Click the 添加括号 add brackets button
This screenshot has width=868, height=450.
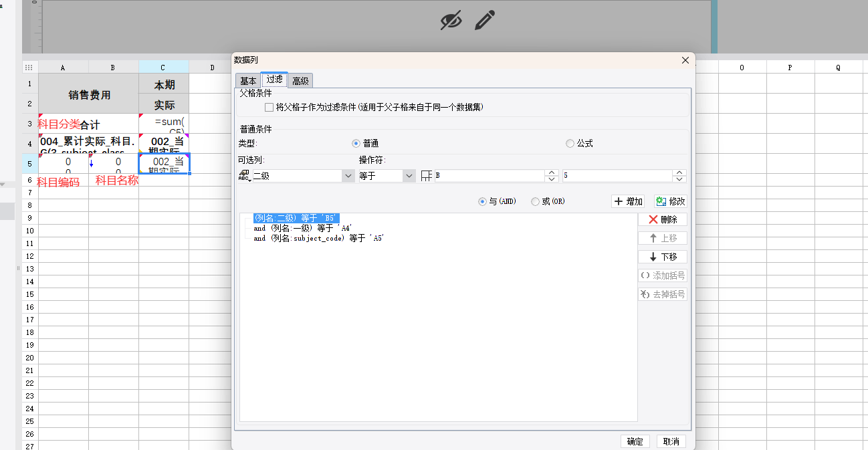(663, 275)
